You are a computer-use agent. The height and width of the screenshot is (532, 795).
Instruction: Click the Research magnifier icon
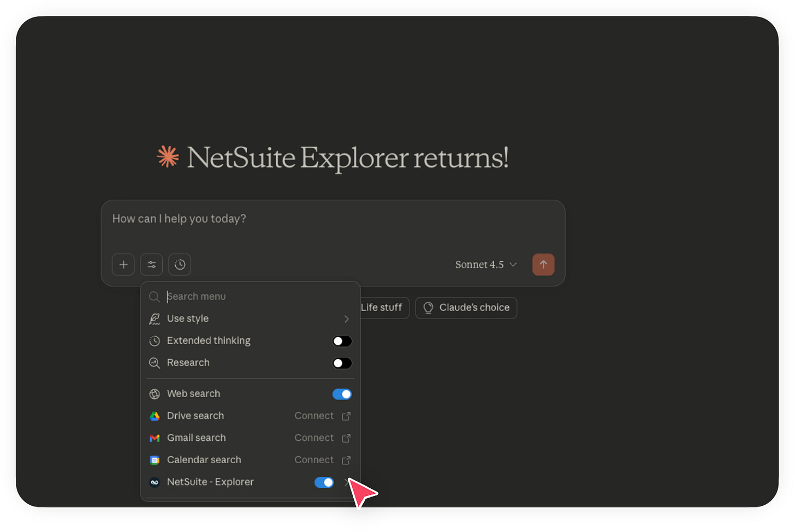[x=155, y=363]
